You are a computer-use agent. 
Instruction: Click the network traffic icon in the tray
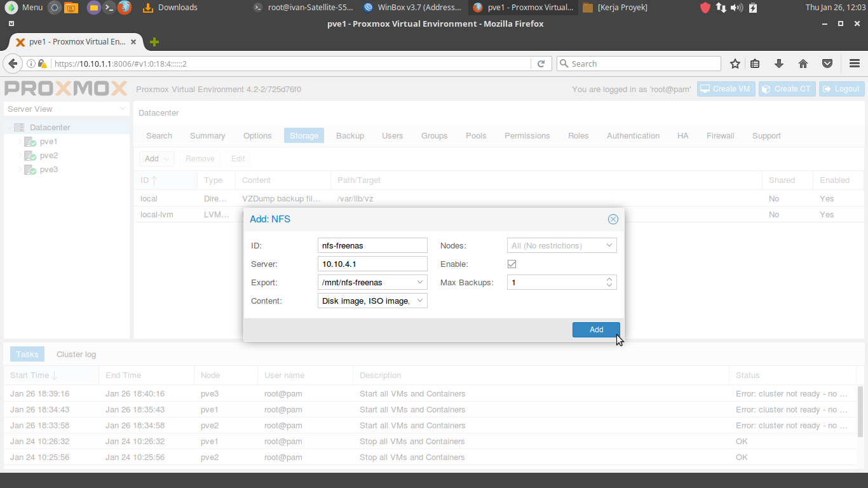pyautogui.click(x=721, y=8)
